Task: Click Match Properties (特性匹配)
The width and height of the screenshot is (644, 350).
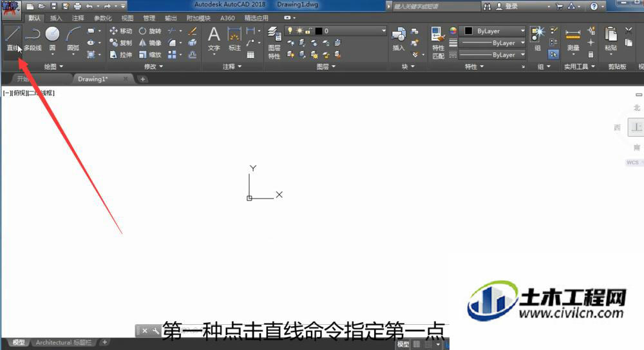Action: pos(438,43)
